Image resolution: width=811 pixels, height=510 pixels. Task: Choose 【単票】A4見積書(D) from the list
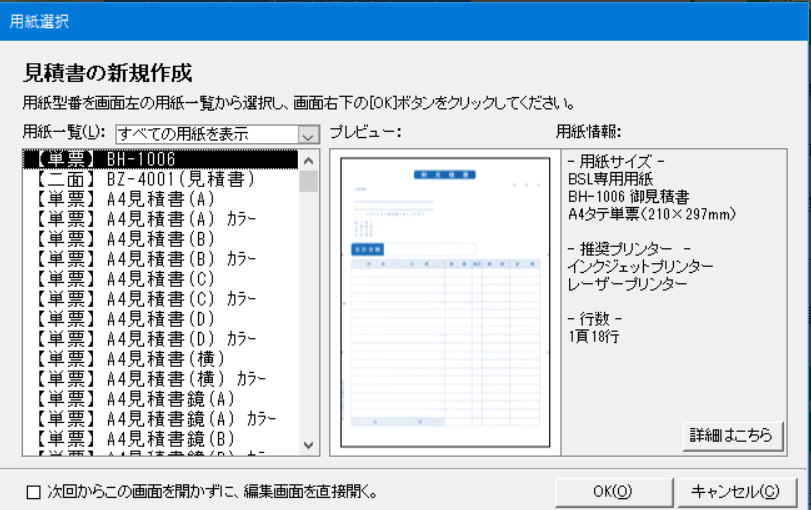(x=160, y=318)
